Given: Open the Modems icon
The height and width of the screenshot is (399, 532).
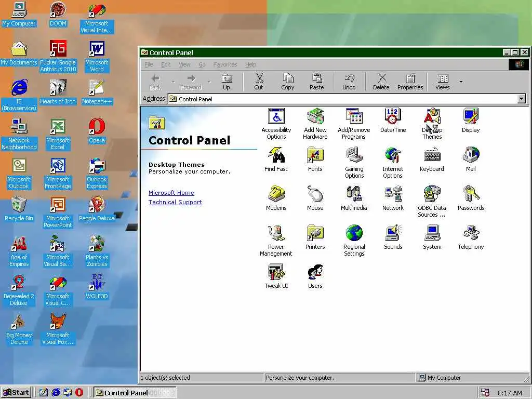Looking at the screenshot, I should (276, 198).
